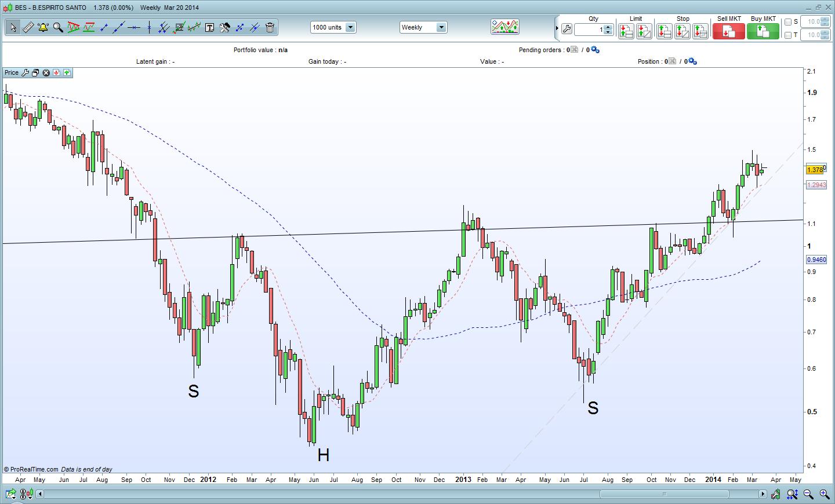Viewport: 835px width, 504px height.
Task: Close position with the X icon
Action: [673, 61]
